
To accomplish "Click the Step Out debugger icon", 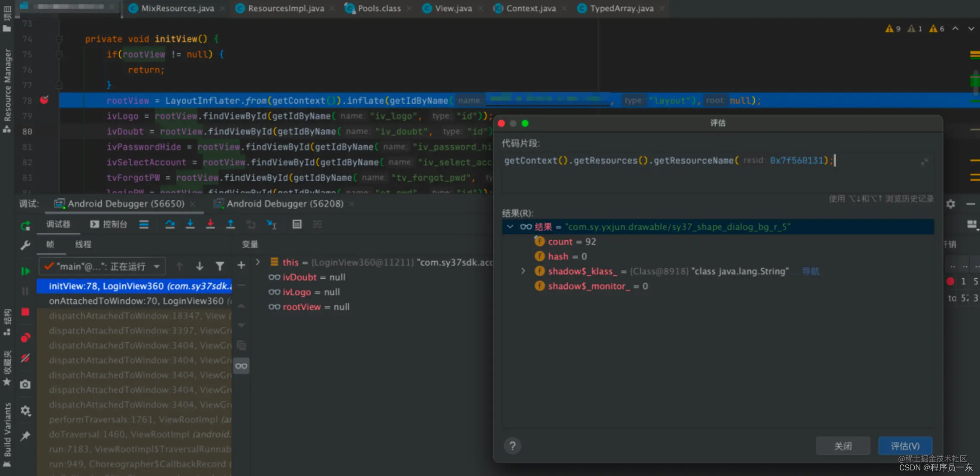I will pos(230,224).
